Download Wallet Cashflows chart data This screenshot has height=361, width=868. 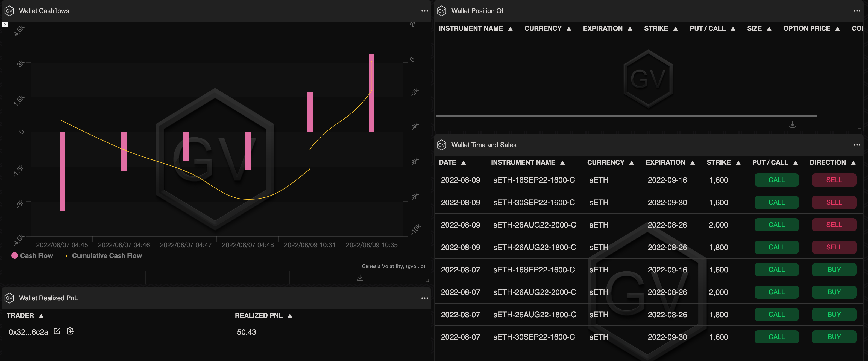[x=360, y=277]
